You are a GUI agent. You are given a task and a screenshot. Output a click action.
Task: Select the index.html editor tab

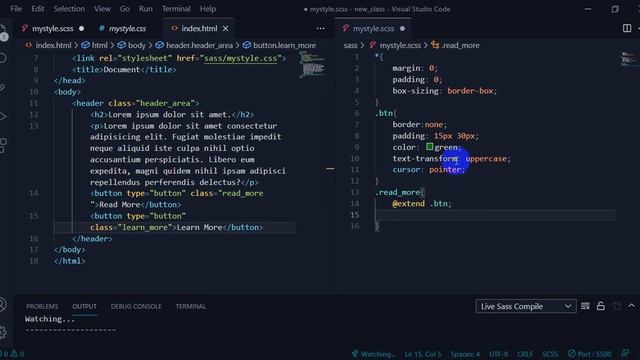click(199, 29)
